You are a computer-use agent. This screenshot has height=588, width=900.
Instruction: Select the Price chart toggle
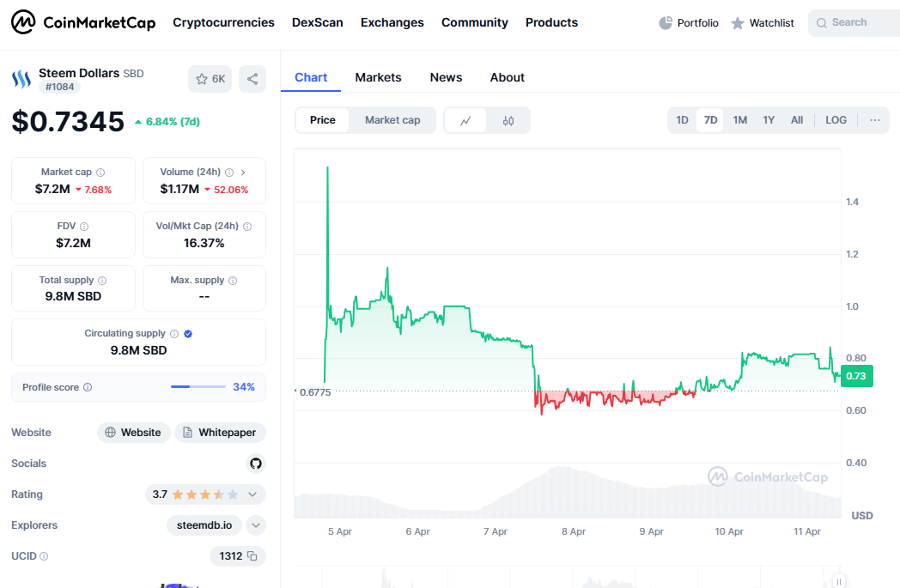(323, 120)
